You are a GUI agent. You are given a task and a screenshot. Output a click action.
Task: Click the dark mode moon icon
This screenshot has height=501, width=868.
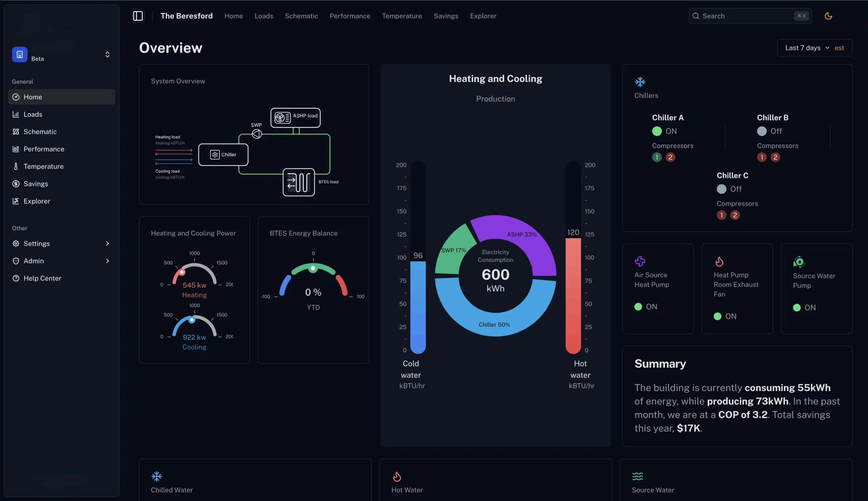pyautogui.click(x=828, y=16)
